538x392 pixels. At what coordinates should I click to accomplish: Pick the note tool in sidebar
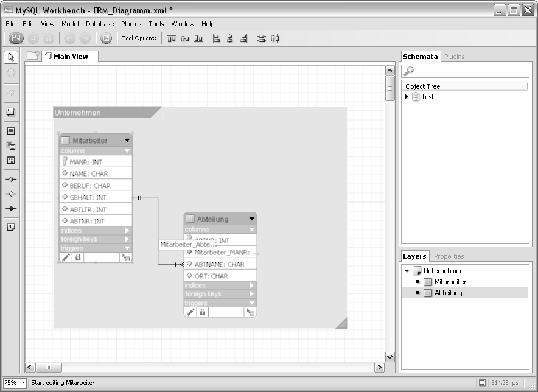coord(11,227)
